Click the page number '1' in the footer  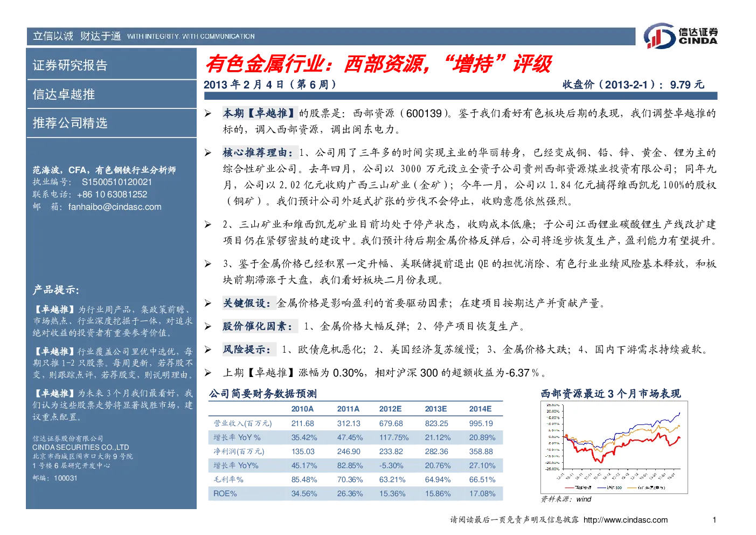tap(715, 520)
